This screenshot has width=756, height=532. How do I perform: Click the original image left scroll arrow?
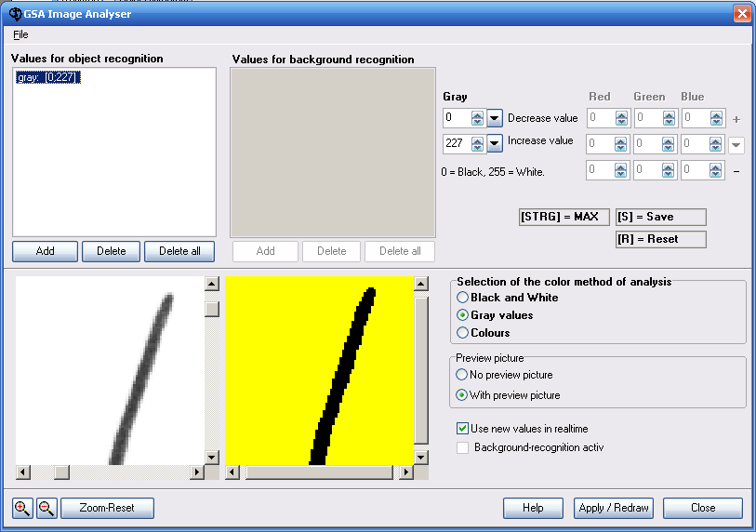pyautogui.click(x=22, y=472)
